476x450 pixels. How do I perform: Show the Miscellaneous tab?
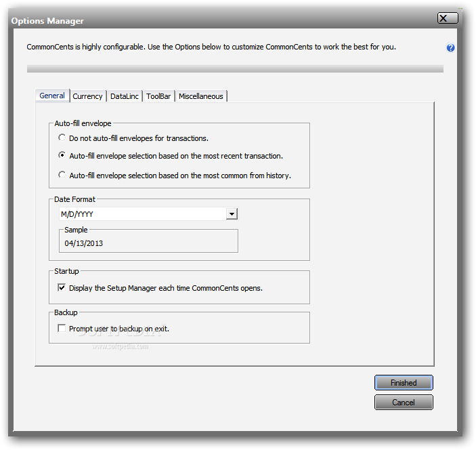[201, 96]
